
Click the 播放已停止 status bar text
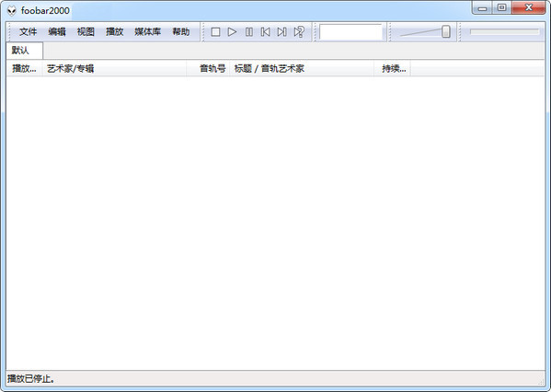pyautogui.click(x=31, y=378)
